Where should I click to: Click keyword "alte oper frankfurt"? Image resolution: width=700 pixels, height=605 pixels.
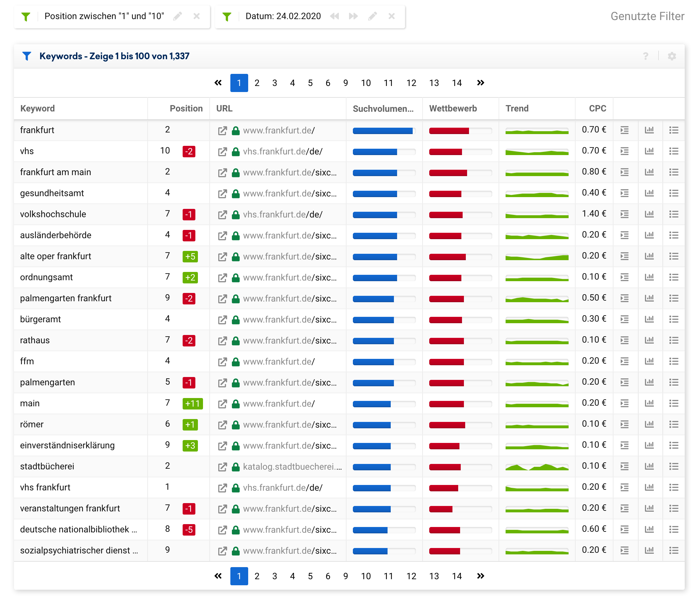click(x=55, y=256)
